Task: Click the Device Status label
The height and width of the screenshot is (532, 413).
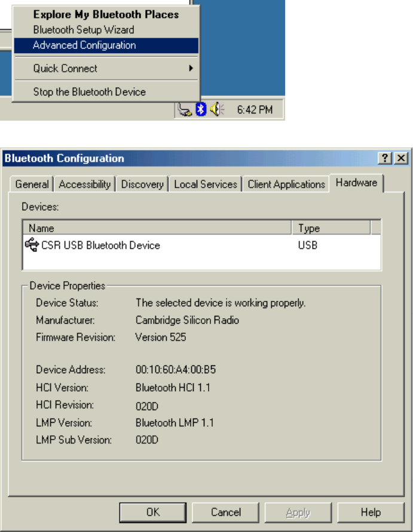Action: pyautogui.click(x=68, y=303)
